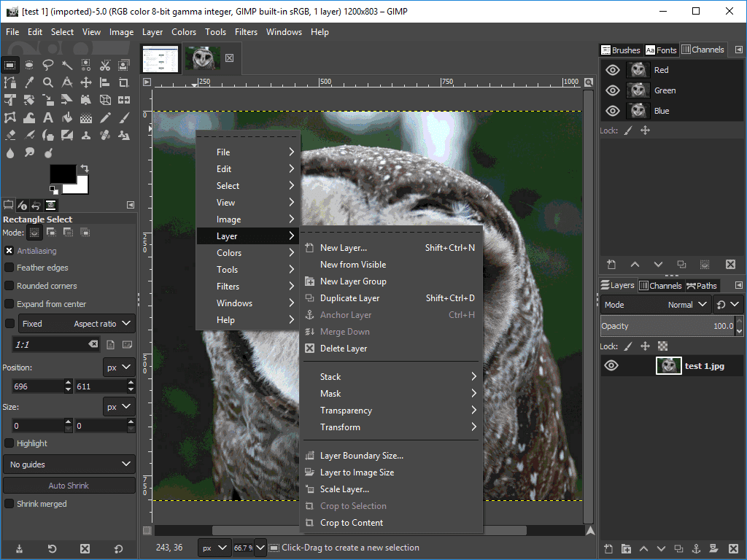Choose the Paintbrush tool
Screen dimensions: 747x560
[123, 117]
